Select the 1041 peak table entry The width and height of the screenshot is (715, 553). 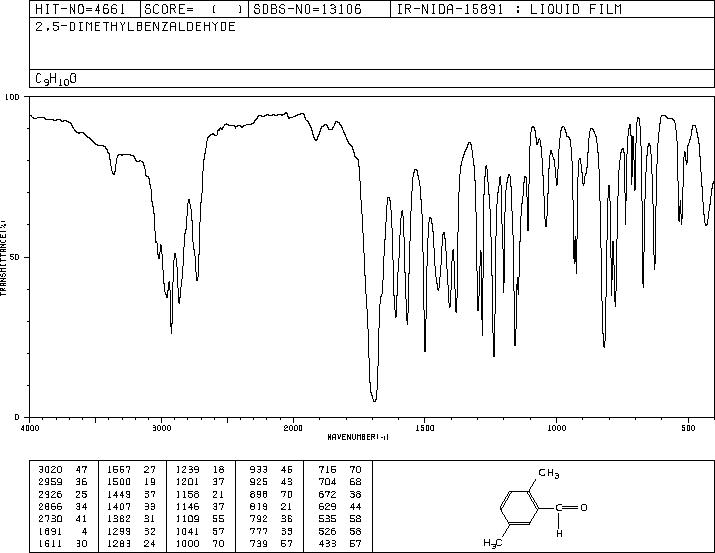(x=200, y=531)
